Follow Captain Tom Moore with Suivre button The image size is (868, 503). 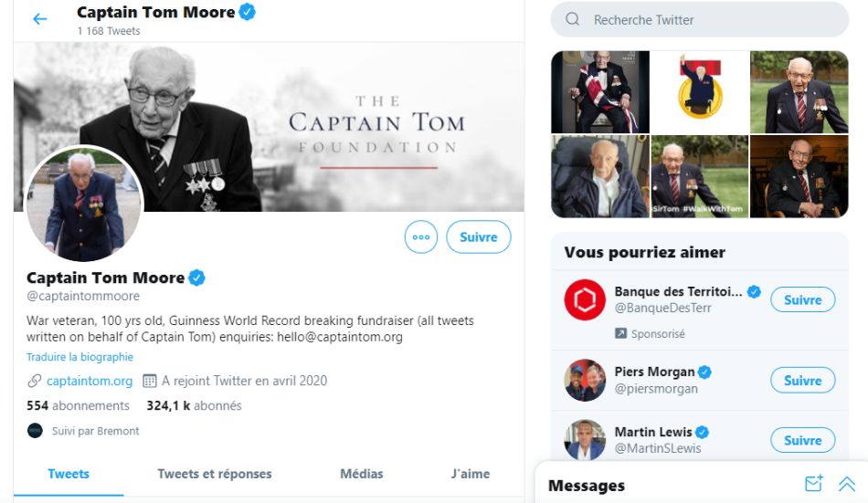pyautogui.click(x=478, y=237)
